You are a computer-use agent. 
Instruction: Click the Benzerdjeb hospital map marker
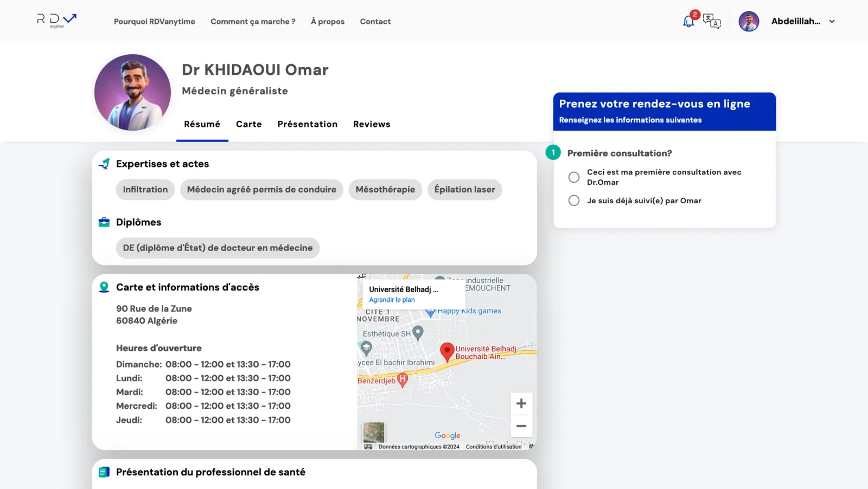[x=403, y=380]
